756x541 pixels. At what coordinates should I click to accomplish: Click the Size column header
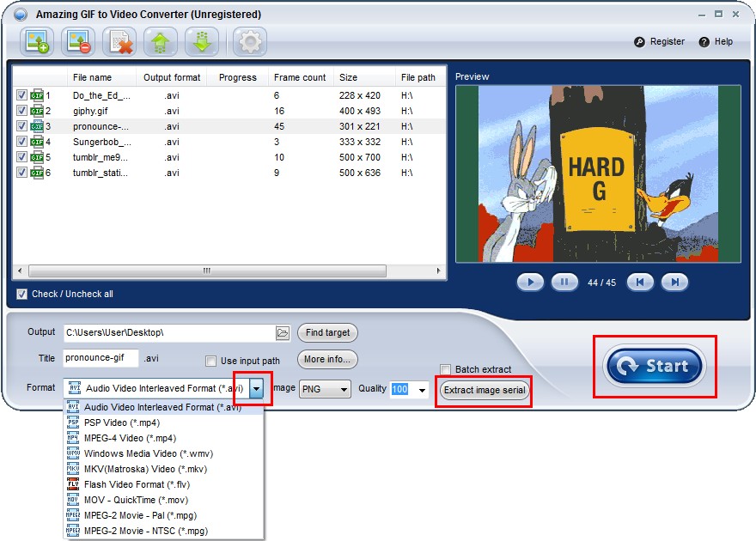click(x=364, y=77)
